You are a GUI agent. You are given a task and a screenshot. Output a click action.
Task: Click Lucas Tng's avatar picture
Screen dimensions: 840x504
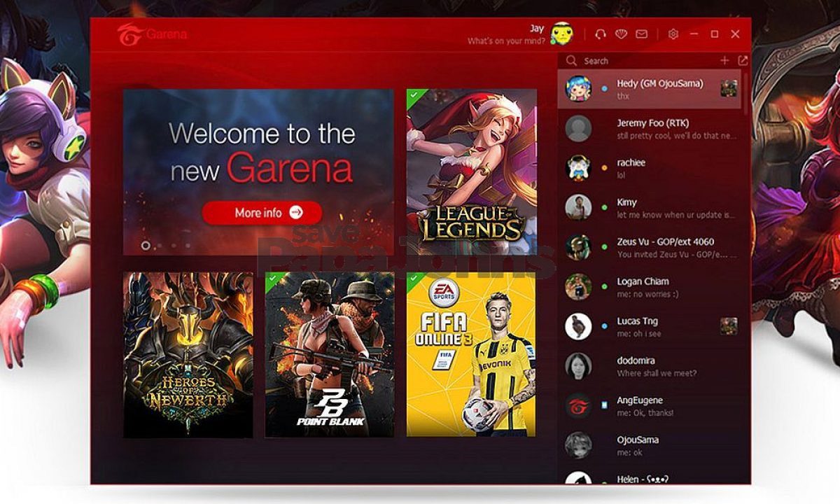[x=578, y=327]
